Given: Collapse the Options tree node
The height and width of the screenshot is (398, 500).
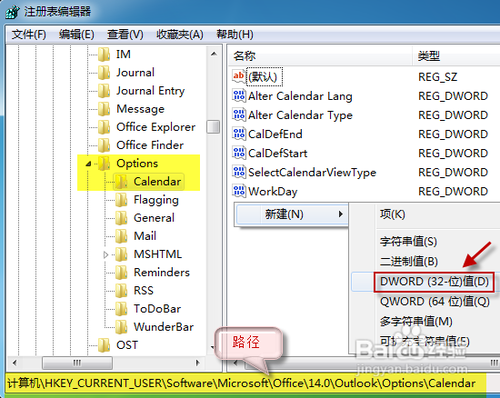Looking at the screenshot, I should [x=88, y=164].
